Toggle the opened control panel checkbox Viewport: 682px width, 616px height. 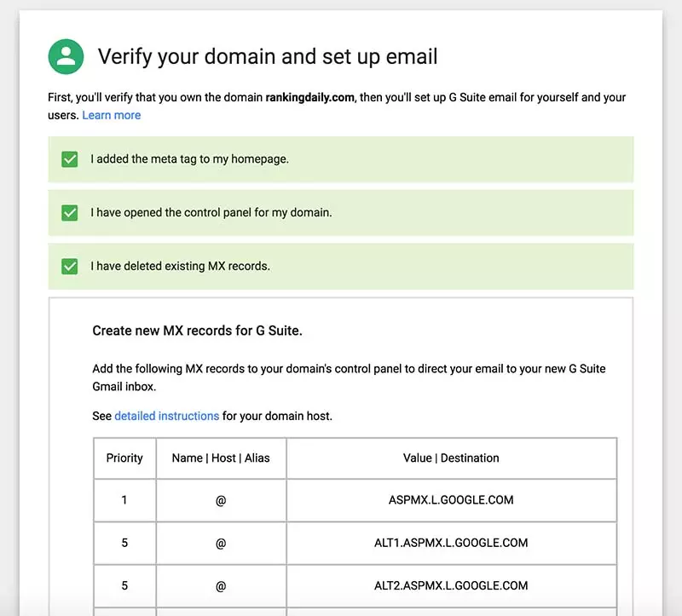70,213
